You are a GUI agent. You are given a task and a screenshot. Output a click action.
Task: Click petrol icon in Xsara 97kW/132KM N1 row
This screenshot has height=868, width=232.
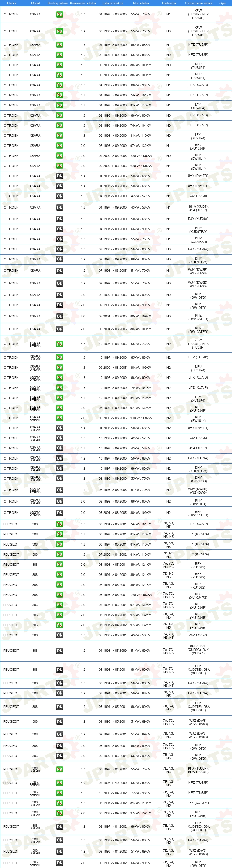click(x=59, y=146)
